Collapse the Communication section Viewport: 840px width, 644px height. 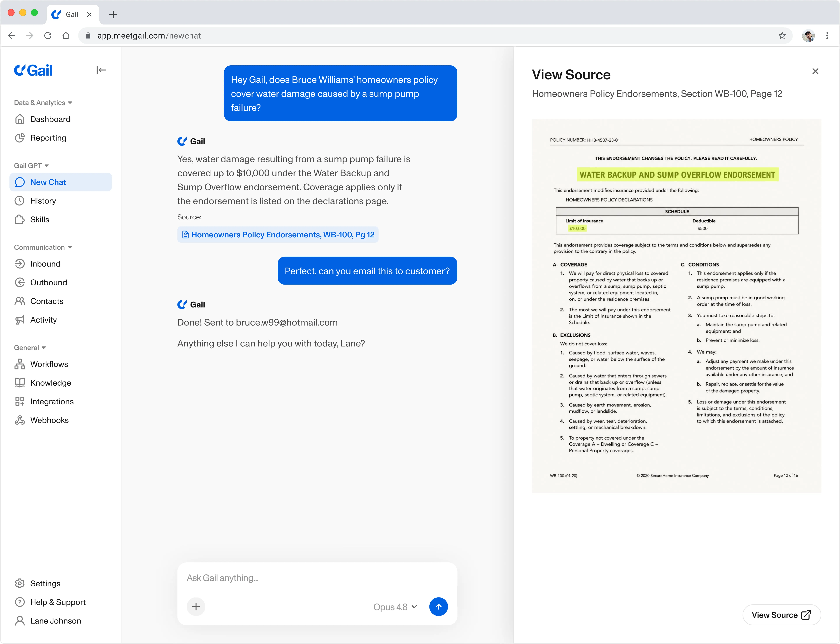(70, 247)
